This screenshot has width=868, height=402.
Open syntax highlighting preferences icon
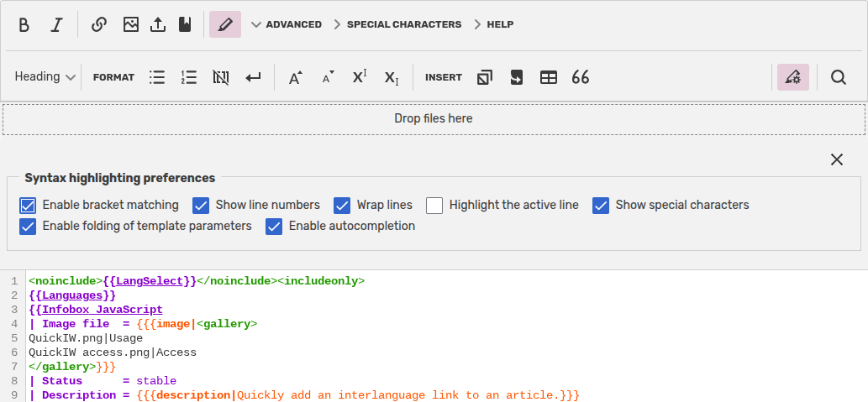tap(793, 77)
